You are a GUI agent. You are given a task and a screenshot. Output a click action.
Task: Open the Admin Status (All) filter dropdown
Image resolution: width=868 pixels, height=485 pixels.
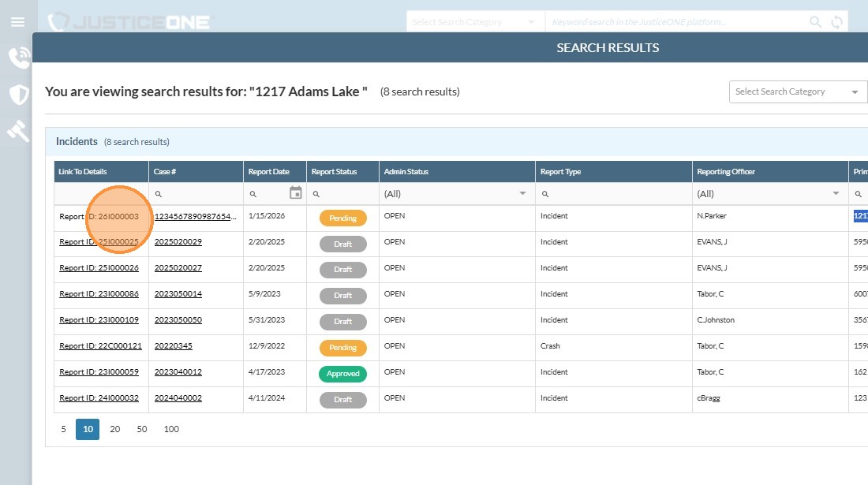(457, 193)
